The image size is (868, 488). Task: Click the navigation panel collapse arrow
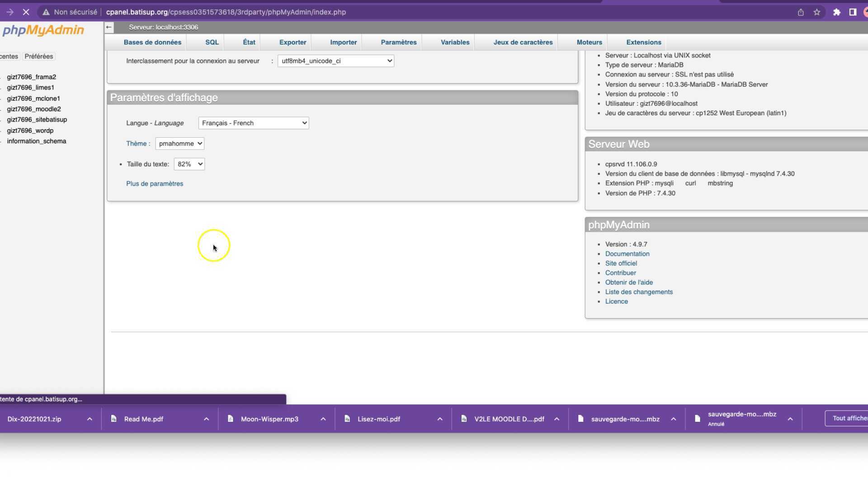[108, 27]
